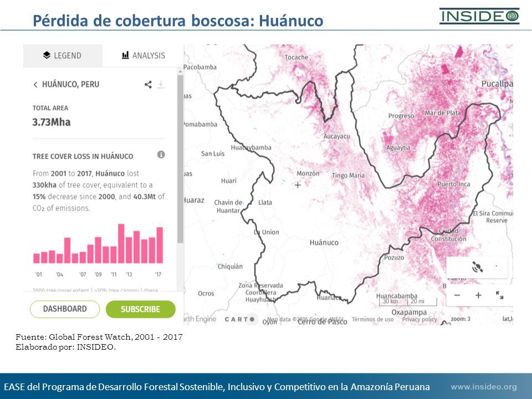Click the Huánuco city label on map
Screen dimensions: 532x399
pyautogui.click(x=324, y=243)
